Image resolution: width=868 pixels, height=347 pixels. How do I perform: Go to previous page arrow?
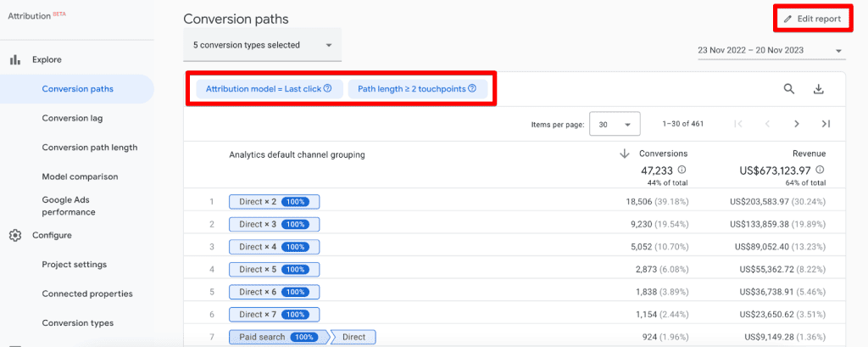(x=767, y=124)
